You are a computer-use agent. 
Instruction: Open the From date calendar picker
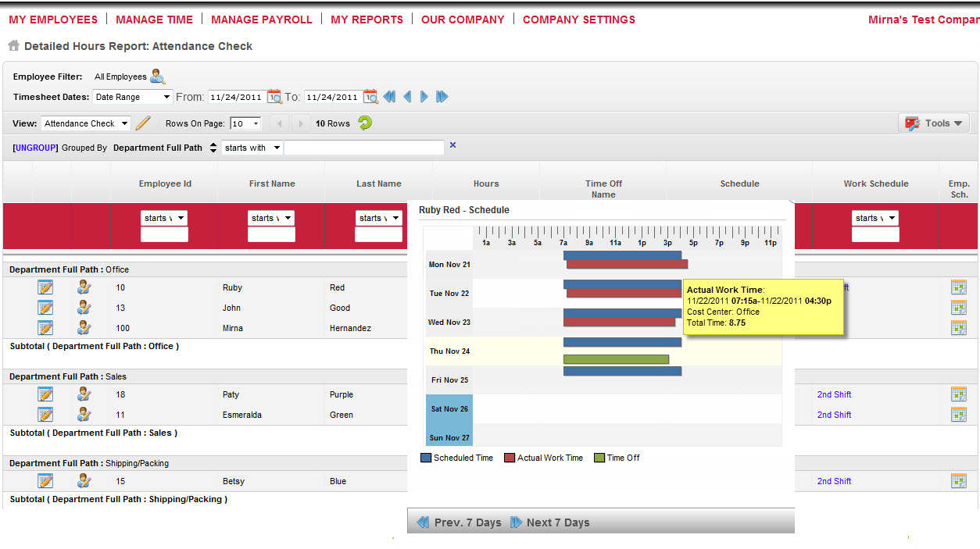pyautogui.click(x=274, y=97)
